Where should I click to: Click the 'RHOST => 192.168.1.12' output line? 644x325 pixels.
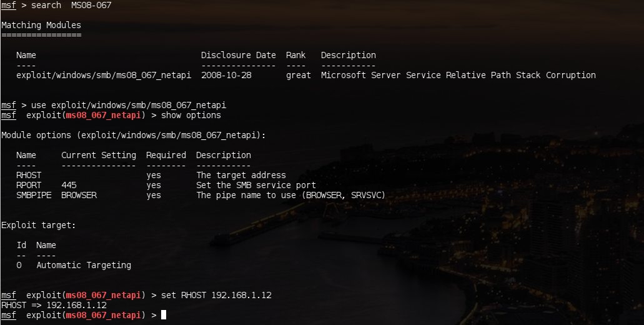(x=54, y=305)
